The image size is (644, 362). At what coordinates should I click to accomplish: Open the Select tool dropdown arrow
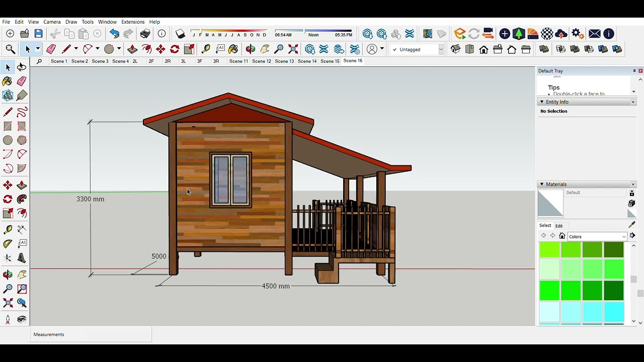[37, 49]
